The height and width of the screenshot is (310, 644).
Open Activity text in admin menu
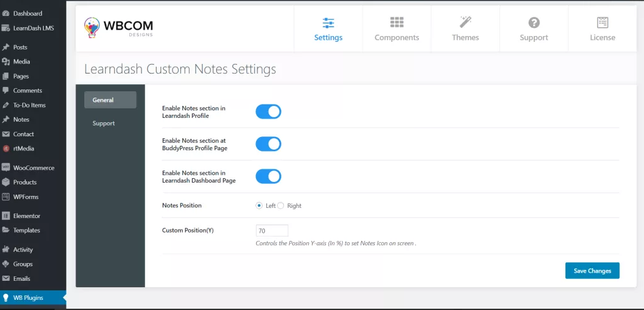(23, 249)
